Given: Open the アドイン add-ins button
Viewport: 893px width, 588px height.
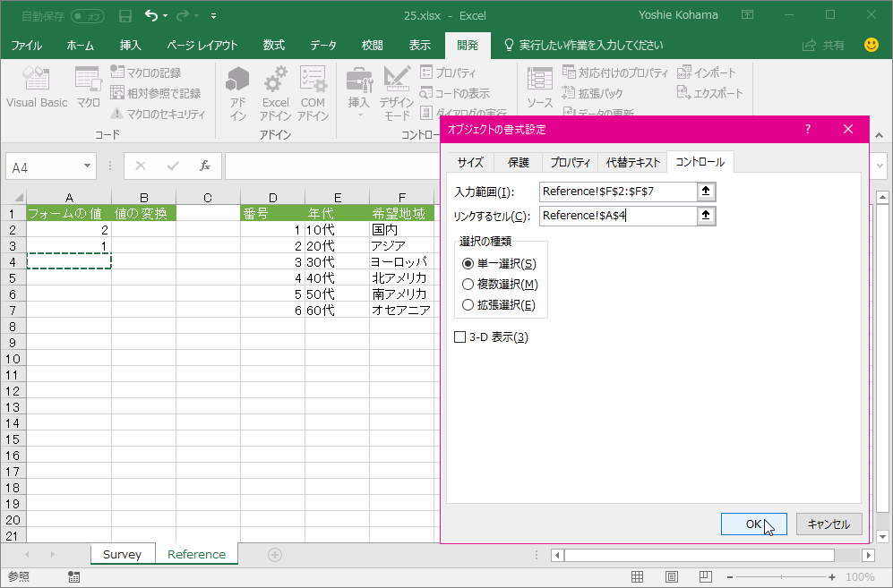Looking at the screenshot, I should click(x=237, y=94).
